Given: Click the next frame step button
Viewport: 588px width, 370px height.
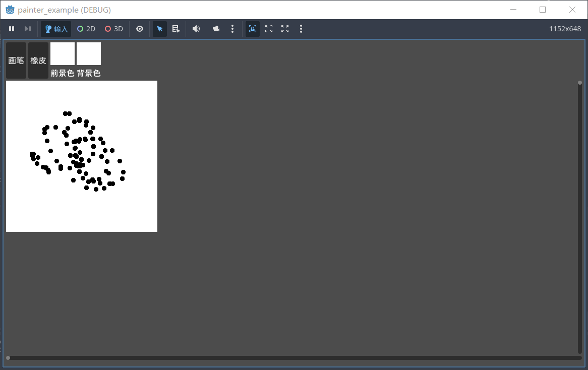Looking at the screenshot, I should point(28,29).
